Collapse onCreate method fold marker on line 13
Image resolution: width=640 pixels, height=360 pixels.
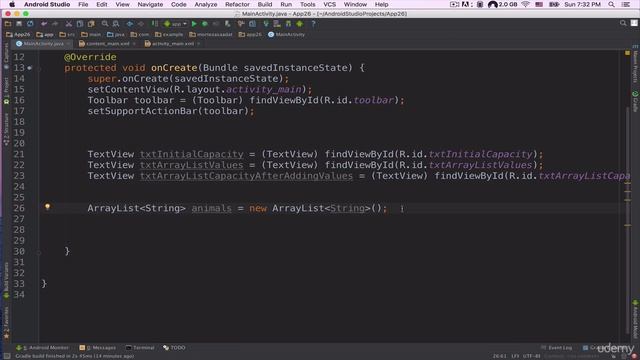pyautogui.click(x=40, y=68)
